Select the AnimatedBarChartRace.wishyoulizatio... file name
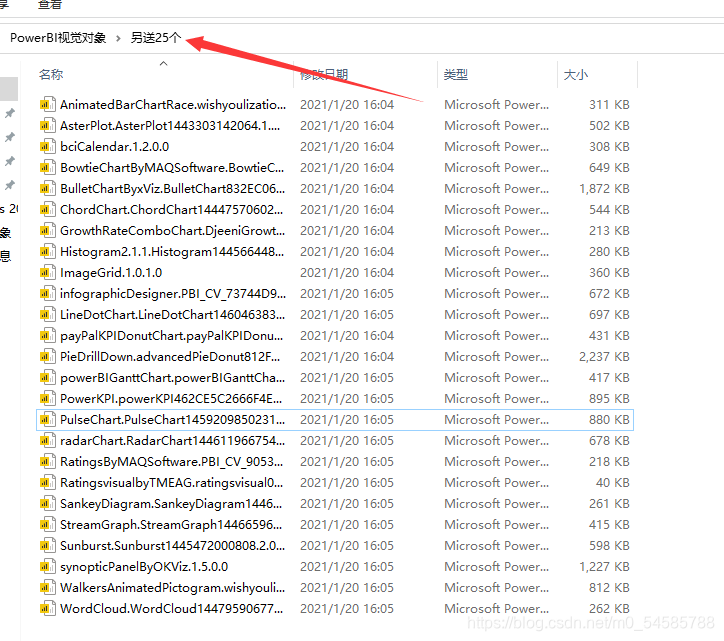 173,105
